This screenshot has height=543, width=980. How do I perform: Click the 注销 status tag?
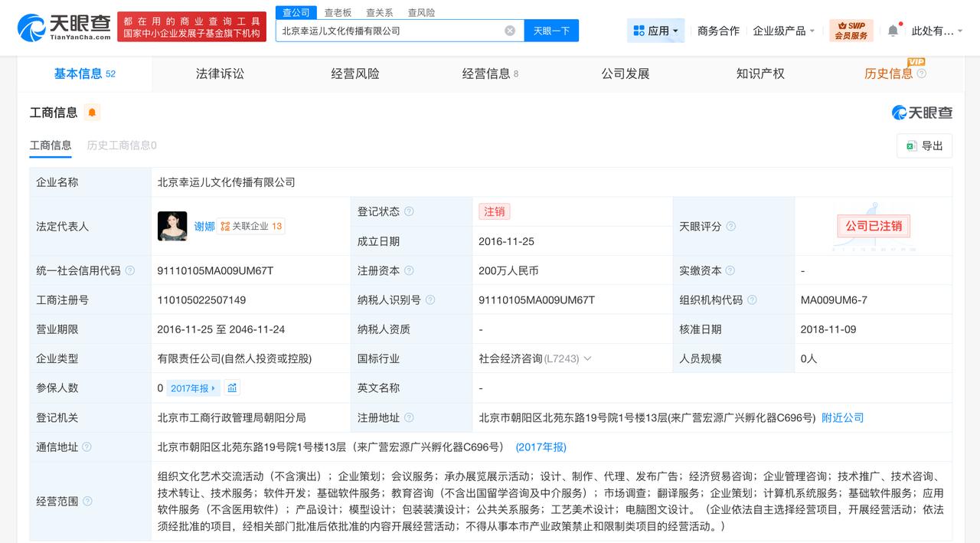pyautogui.click(x=494, y=211)
